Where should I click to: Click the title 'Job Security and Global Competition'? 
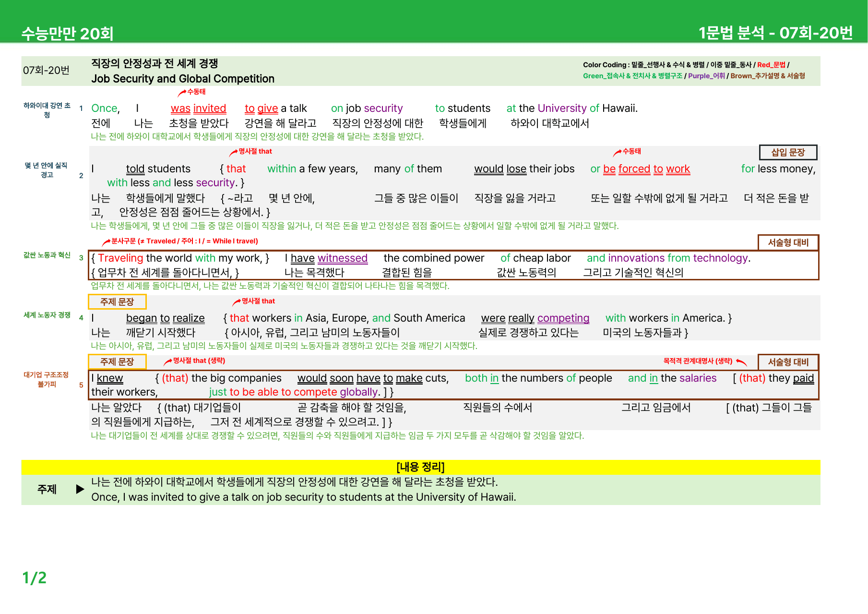coord(183,79)
